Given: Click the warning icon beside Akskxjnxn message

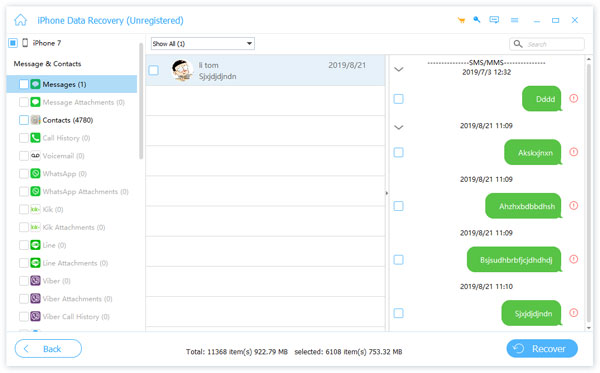Looking at the screenshot, I should (573, 152).
